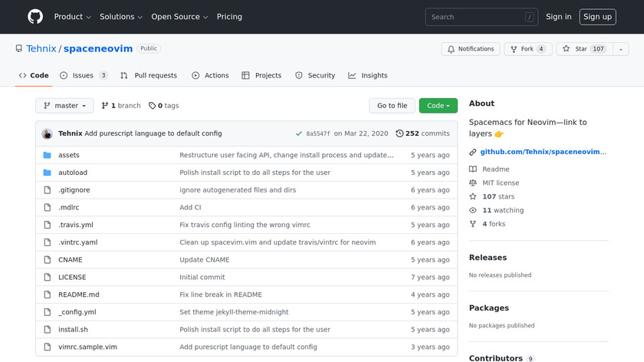Open the README.md file
644x362 pixels.
point(79,295)
